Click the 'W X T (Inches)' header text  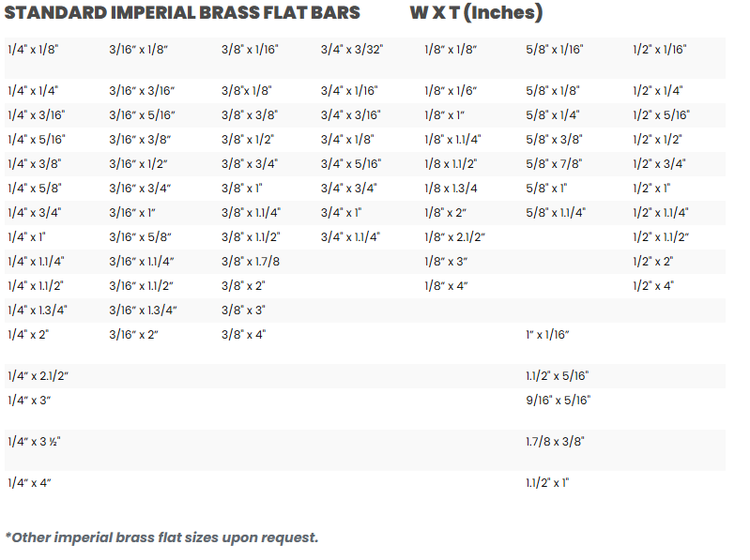[476, 14]
